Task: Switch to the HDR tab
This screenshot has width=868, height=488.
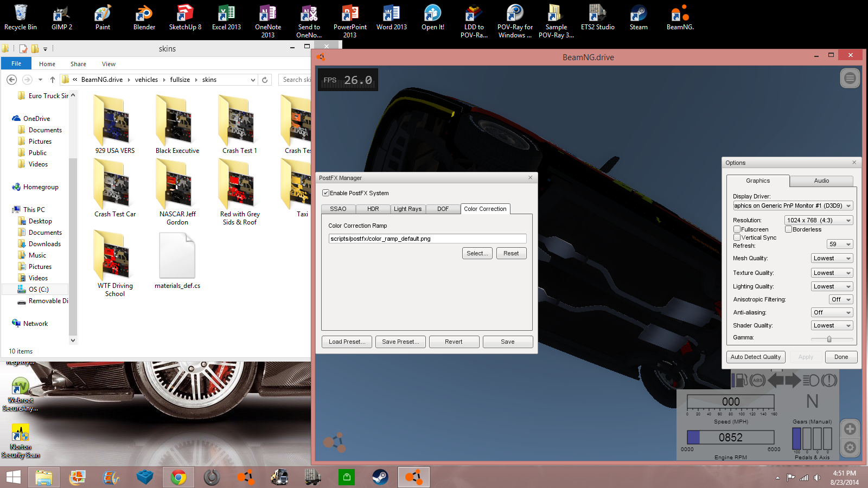Action: 373,209
